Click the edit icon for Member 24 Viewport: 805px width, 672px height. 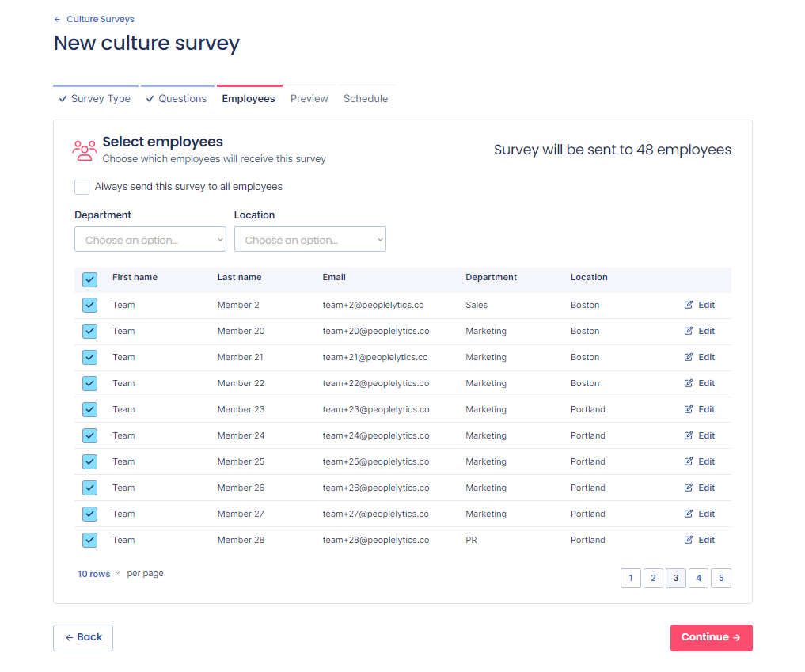coord(689,435)
